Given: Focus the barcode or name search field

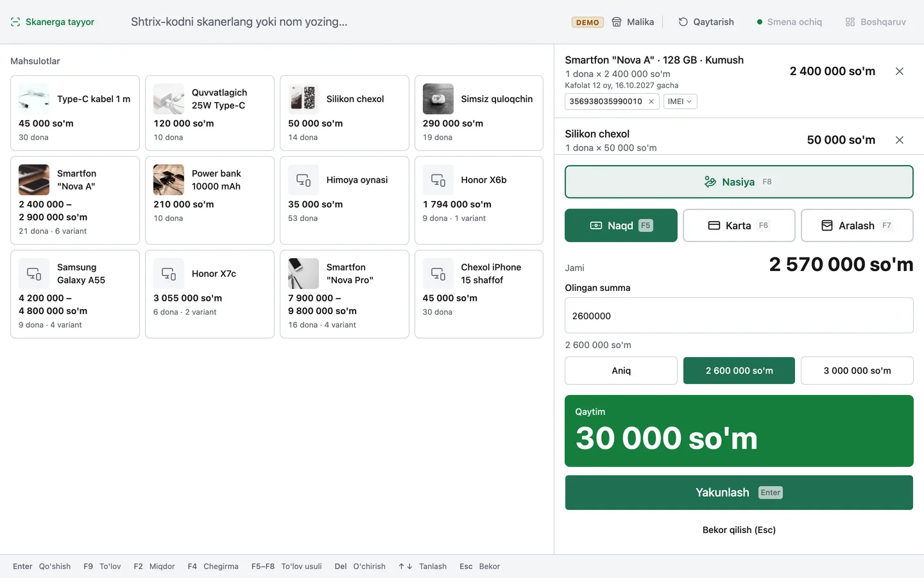Looking at the screenshot, I should tap(340, 22).
